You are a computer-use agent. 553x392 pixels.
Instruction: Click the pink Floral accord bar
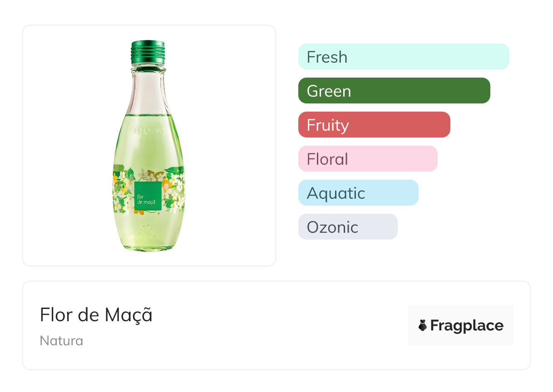[368, 159]
